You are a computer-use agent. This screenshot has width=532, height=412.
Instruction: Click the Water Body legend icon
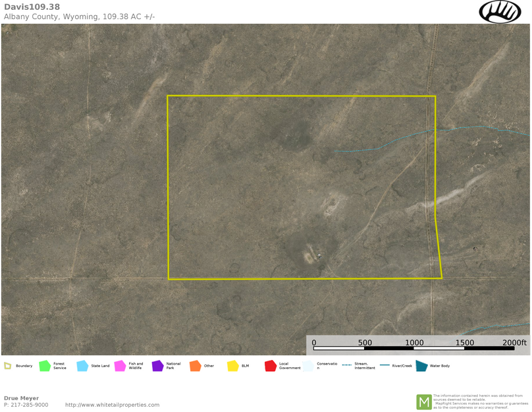pyautogui.click(x=421, y=366)
